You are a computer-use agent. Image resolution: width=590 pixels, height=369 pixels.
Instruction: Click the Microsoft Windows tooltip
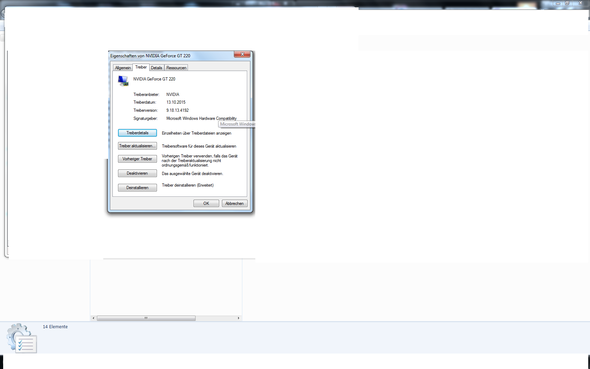click(237, 124)
